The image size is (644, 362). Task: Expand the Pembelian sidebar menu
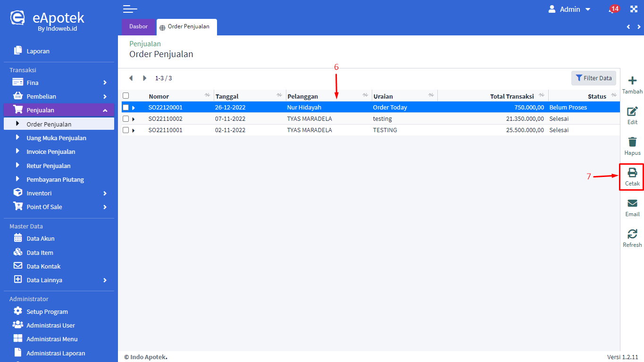[59, 96]
